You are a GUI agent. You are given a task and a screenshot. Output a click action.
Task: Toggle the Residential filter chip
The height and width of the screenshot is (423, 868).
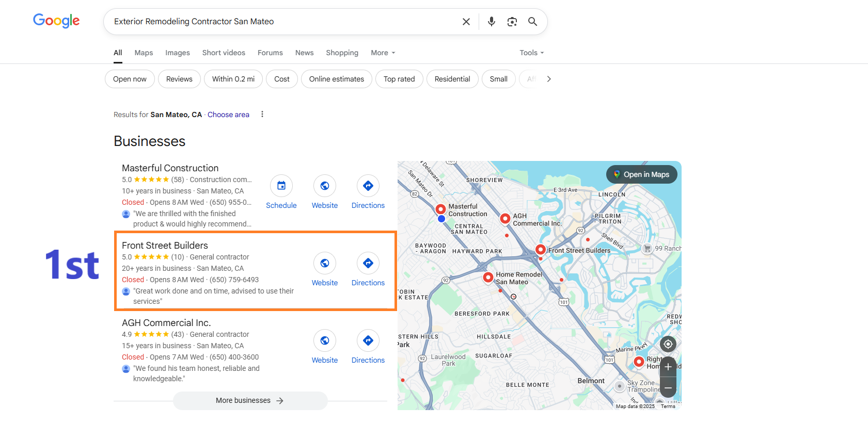tap(452, 79)
